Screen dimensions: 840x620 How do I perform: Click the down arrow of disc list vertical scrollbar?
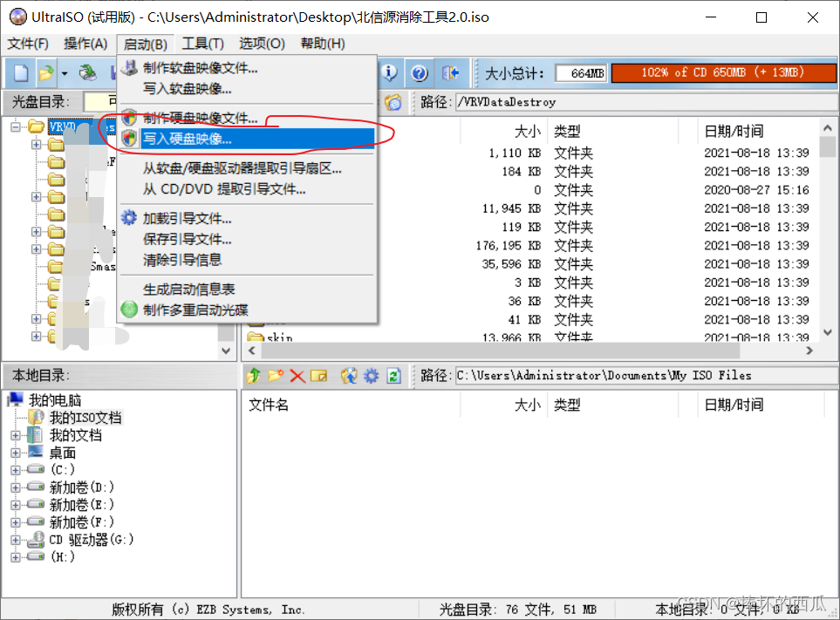(828, 332)
